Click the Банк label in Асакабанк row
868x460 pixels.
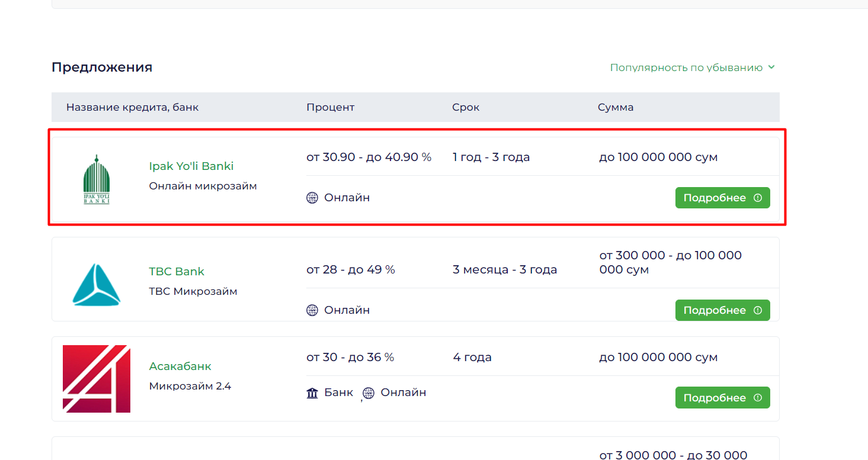click(338, 393)
